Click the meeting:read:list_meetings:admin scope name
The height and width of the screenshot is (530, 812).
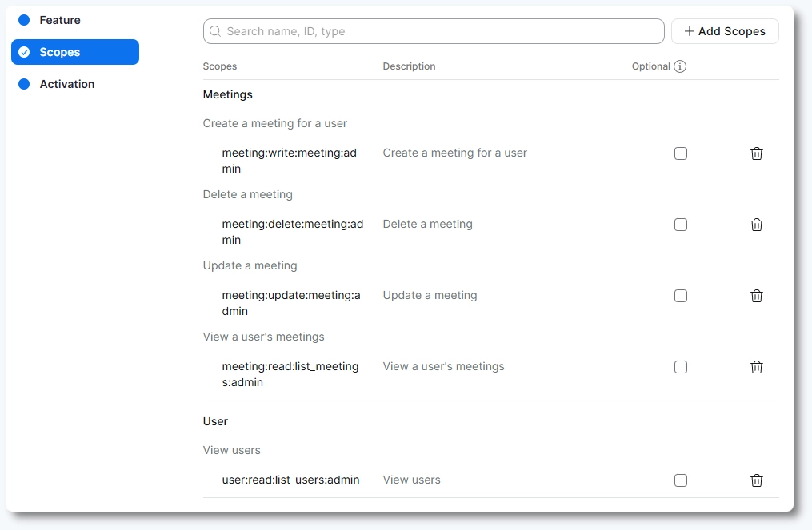(x=290, y=374)
